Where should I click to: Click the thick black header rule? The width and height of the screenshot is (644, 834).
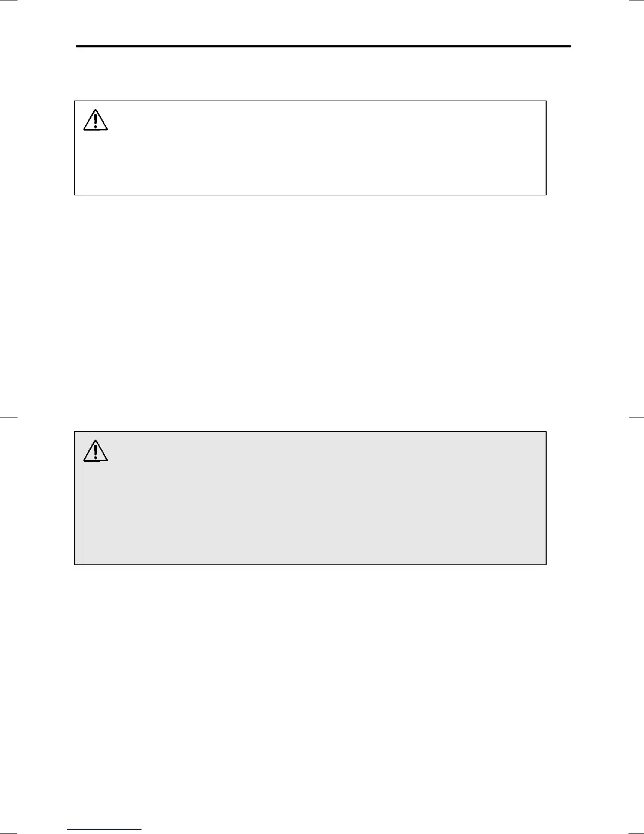(x=323, y=46)
